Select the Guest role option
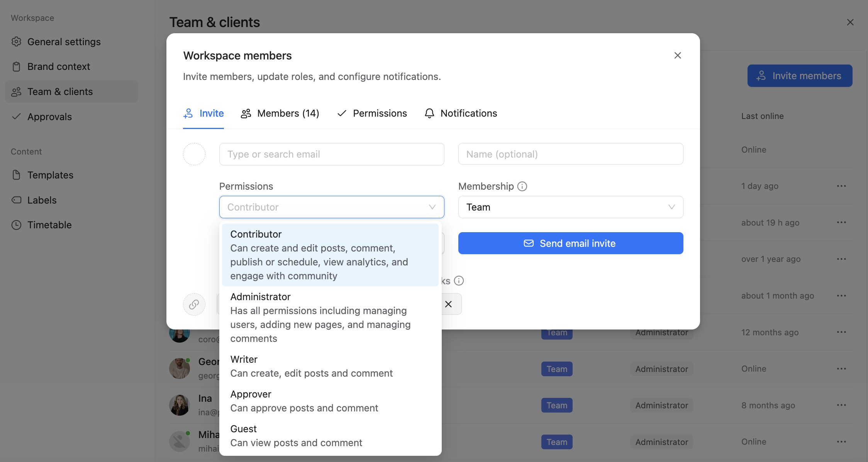Screen dimensions: 868x462 (330, 436)
